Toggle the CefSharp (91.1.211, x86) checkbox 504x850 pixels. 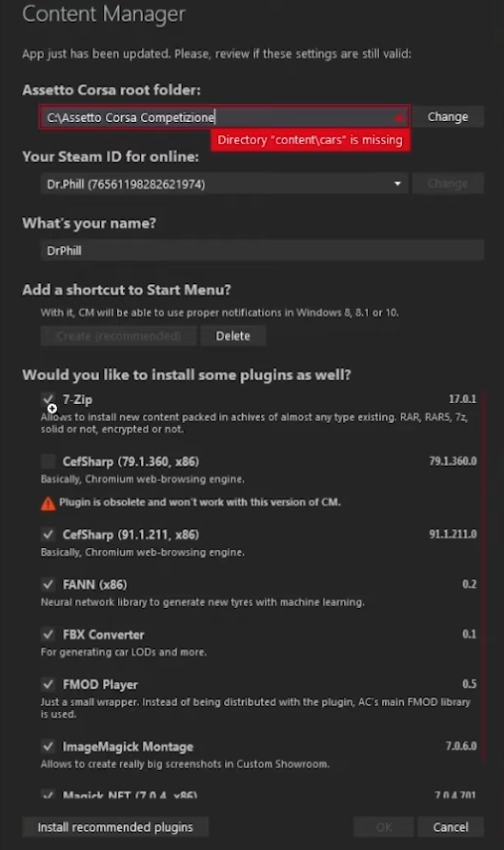click(x=49, y=535)
